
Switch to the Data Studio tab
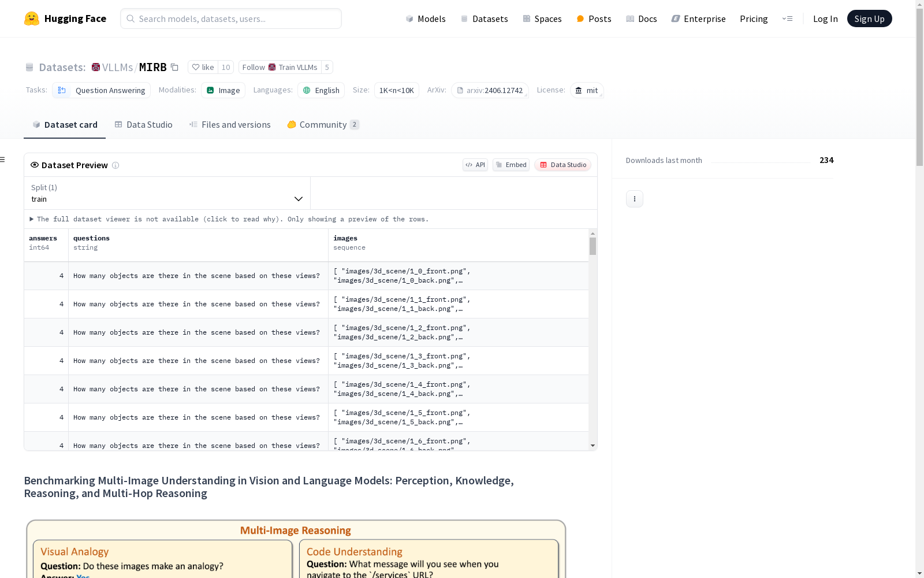pyautogui.click(x=143, y=125)
